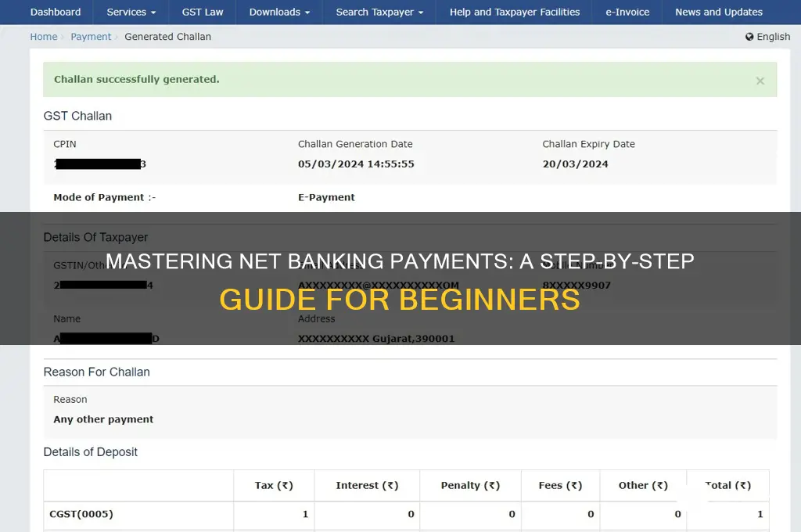Screen dimensions: 801x532
Task: Go to Home breadcrumb link
Action: coord(44,37)
